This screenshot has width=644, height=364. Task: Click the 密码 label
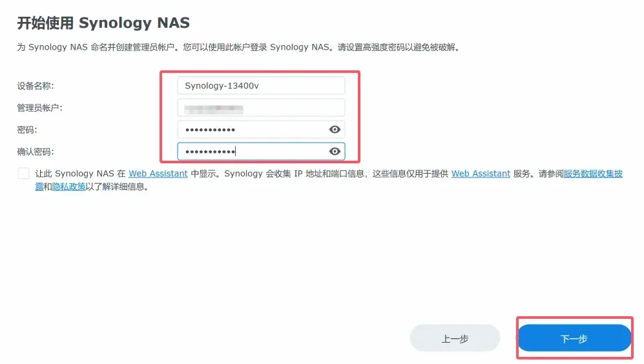point(27,130)
